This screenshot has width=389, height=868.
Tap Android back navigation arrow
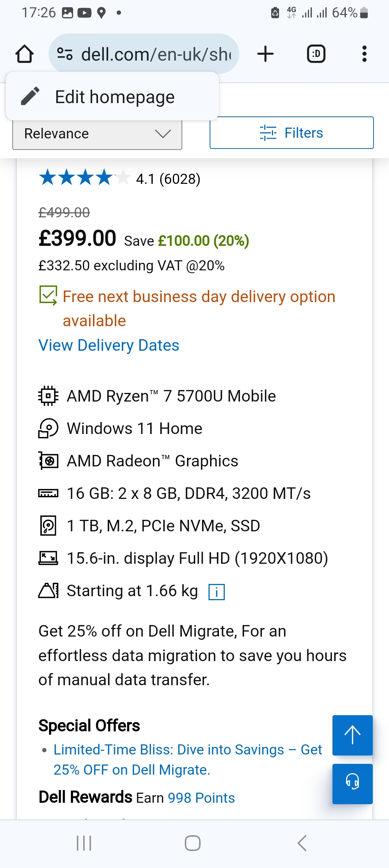[x=302, y=843]
